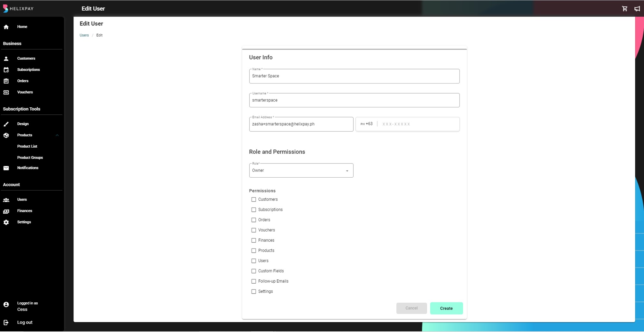
Task: Open Orders in the sidebar
Action: (x=23, y=81)
